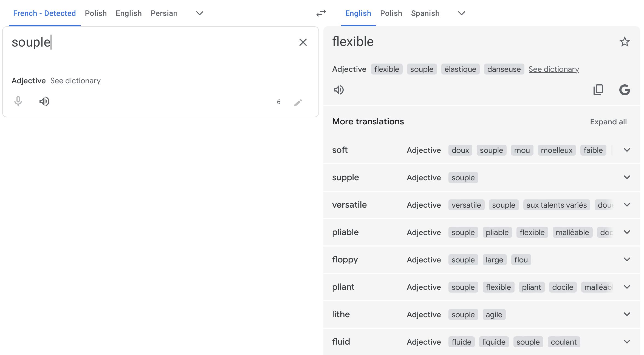Search translation on Google
The height and width of the screenshot is (355, 644).
click(625, 90)
